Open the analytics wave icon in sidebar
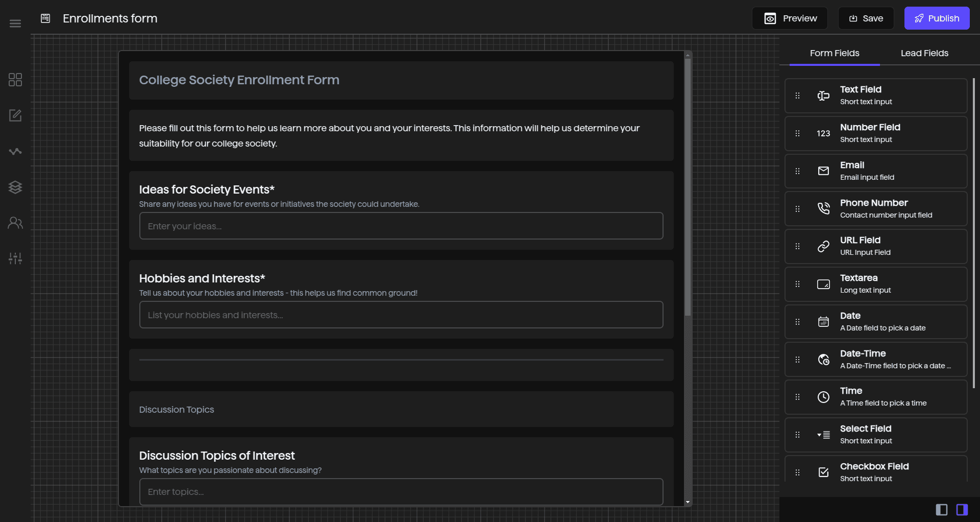This screenshot has width=980, height=522. point(15,151)
